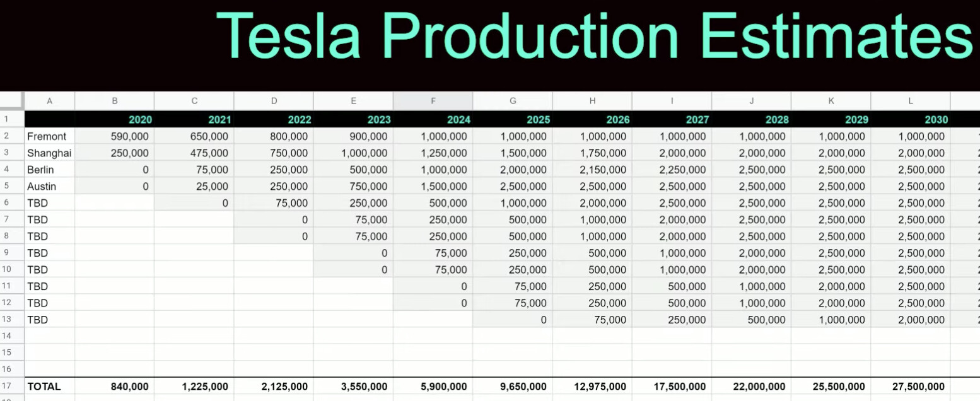Image resolution: width=980 pixels, height=401 pixels.
Task: Click Austin 2023 value 750,000
Action: click(x=353, y=186)
